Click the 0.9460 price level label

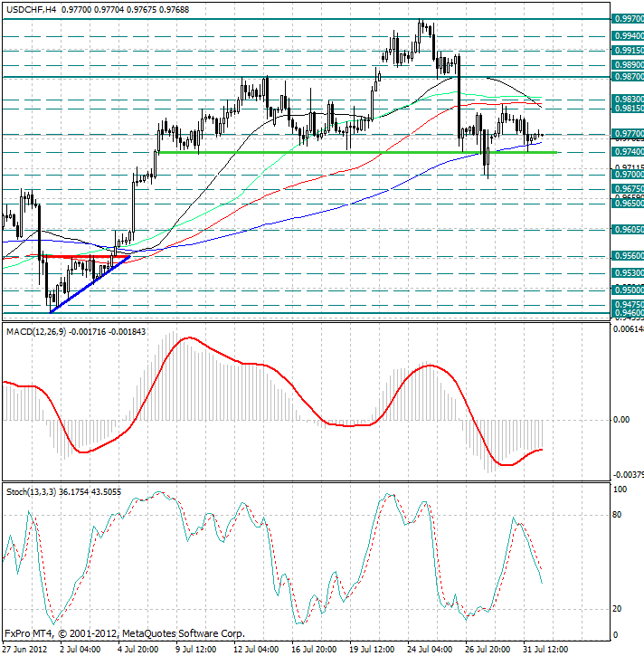628,313
